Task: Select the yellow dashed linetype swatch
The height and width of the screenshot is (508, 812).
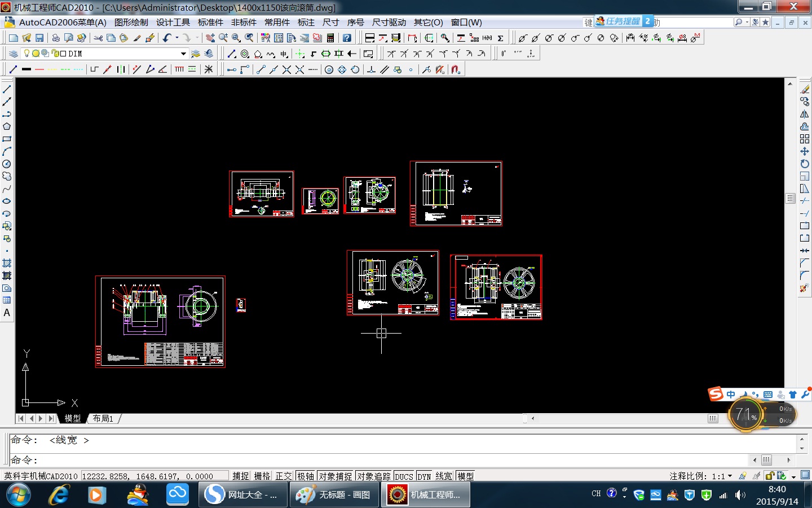Action: tap(52, 69)
